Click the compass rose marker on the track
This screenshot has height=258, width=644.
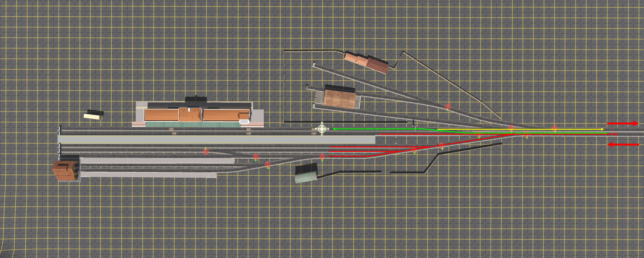[x=322, y=129]
